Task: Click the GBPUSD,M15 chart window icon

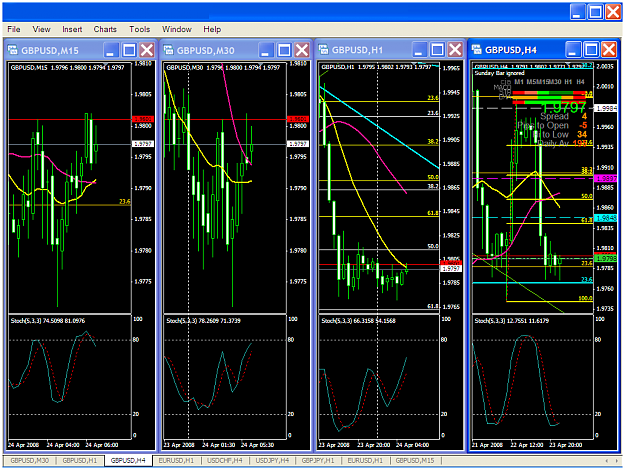Action: point(13,50)
